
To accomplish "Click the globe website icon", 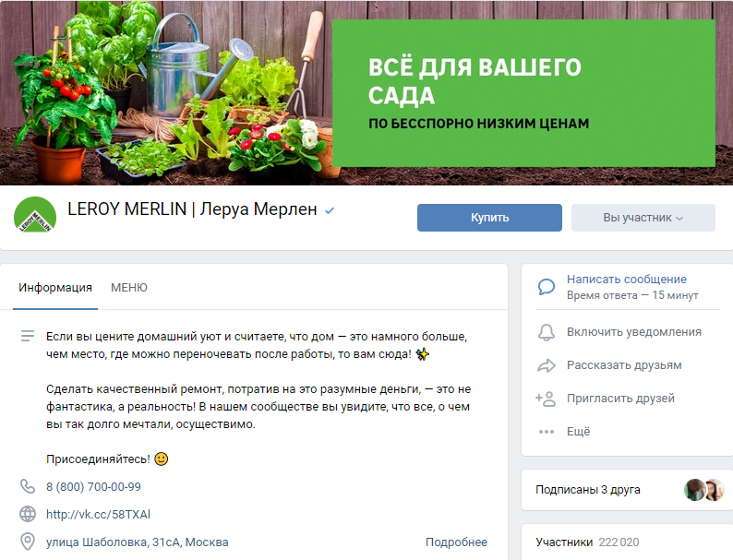I will (x=28, y=514).
